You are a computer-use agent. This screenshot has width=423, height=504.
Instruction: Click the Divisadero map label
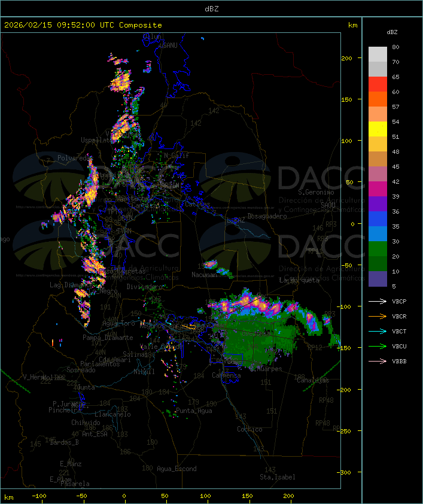pos(145,286)
